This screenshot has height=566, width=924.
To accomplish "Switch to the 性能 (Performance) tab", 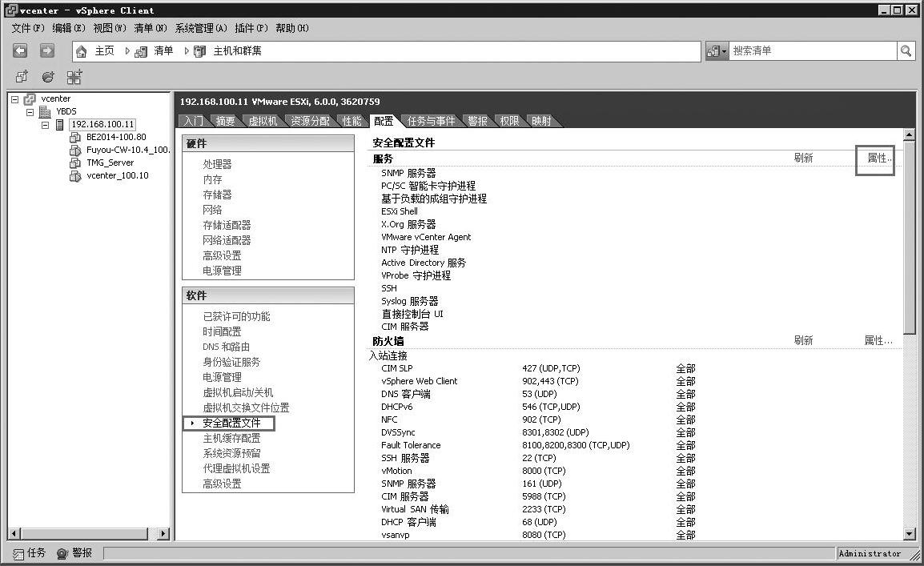I will [352, 121].
